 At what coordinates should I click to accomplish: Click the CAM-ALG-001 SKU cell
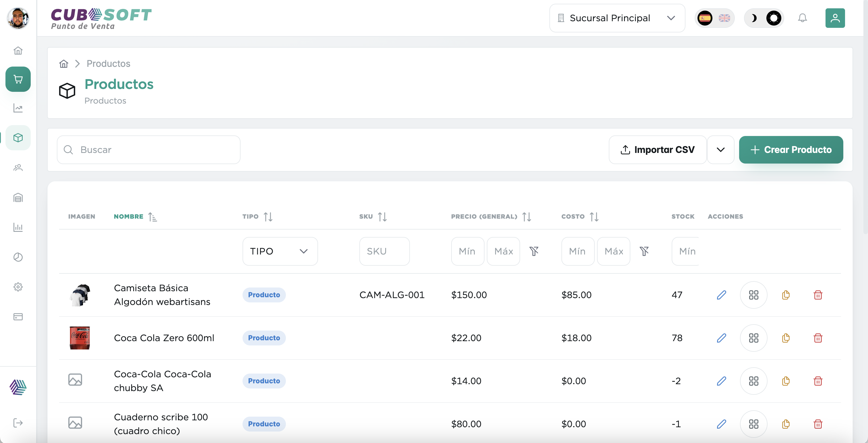[392, 295]
